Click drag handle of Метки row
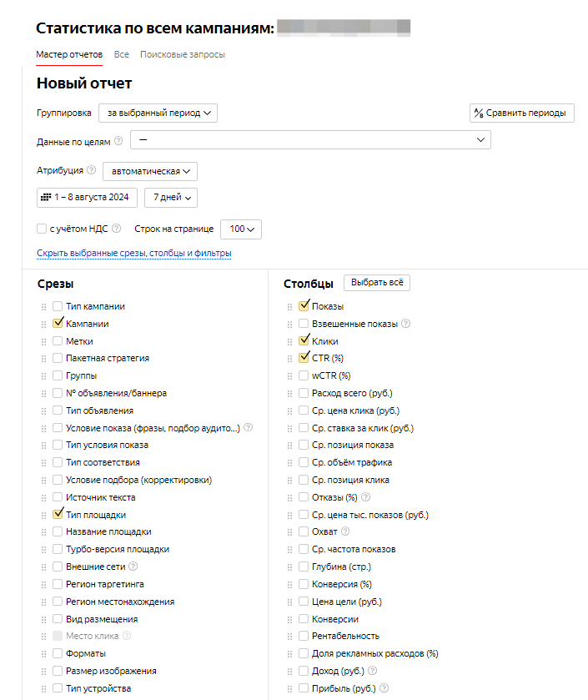 43,341
